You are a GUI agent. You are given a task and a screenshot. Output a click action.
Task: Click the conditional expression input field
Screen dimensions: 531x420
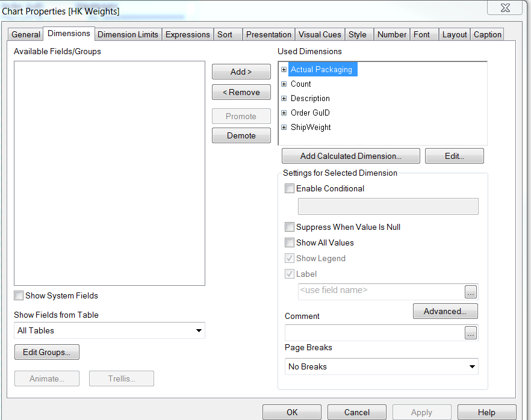tap(388, 206)
